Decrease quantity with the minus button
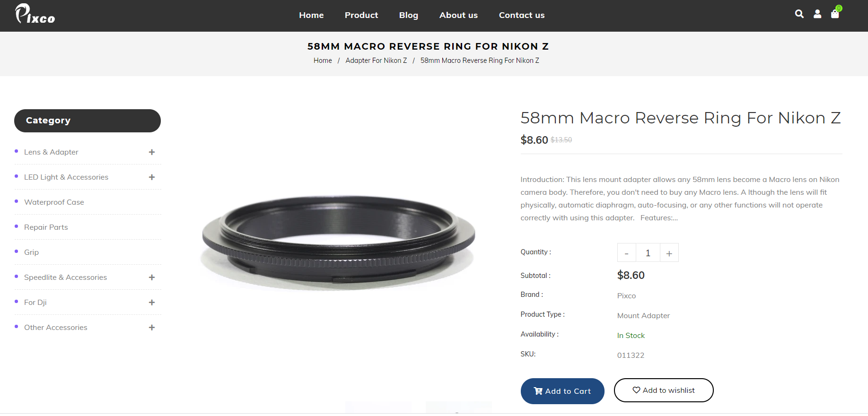The image size is (868, 416). coord(626,253)
